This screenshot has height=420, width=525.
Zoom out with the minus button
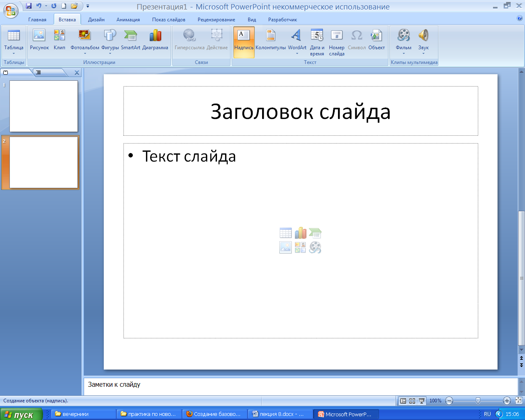[x=449, y=401]
